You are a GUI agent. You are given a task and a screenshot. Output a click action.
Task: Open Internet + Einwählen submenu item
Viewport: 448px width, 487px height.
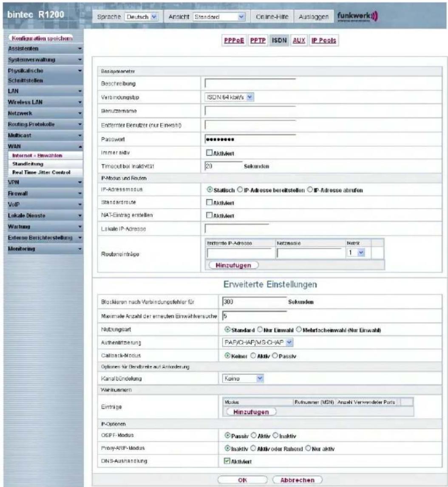(x=45, y=155)
